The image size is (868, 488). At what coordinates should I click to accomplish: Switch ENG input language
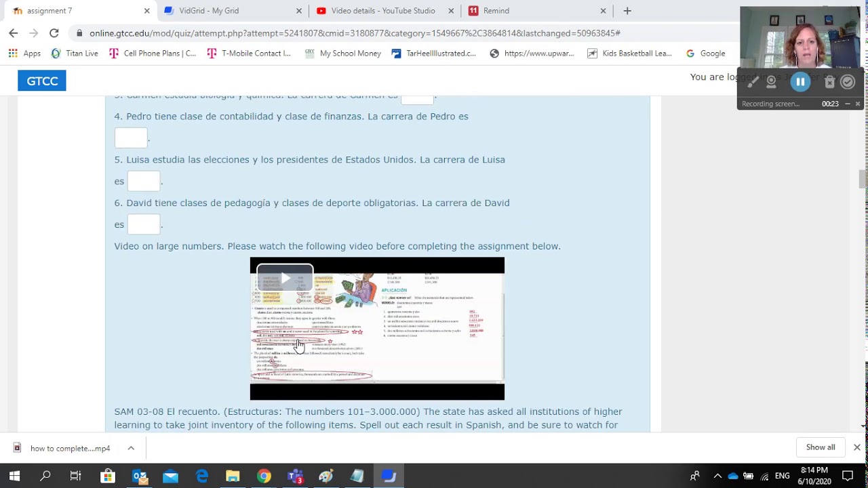tap(783, 476)
